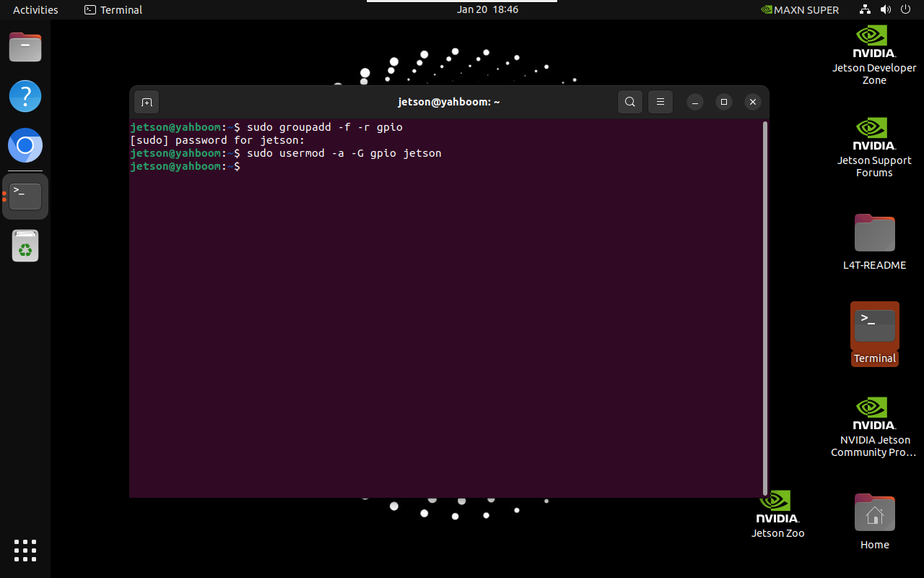The height and width of the screenshot is (578, 924).
Task: Select the Terminal desktop shortcut
Action: (875, 334)
